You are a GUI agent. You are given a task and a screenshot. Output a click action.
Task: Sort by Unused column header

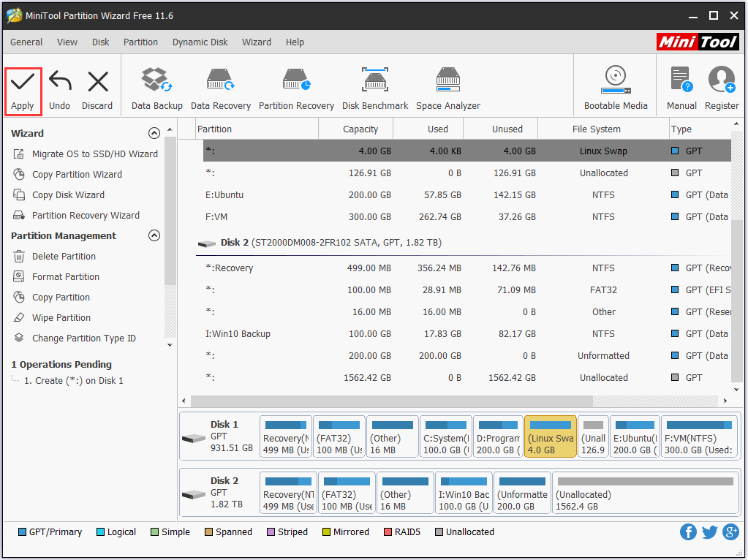(x=500, y=129)
